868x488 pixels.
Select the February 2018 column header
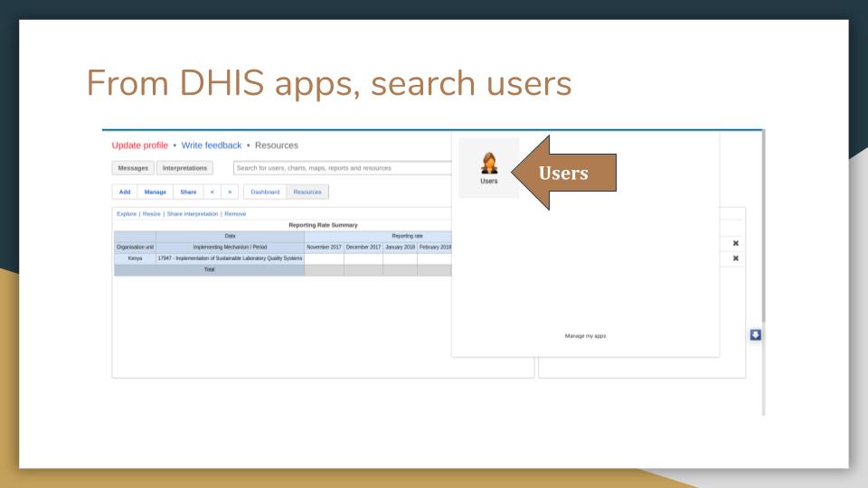(435, 247)
